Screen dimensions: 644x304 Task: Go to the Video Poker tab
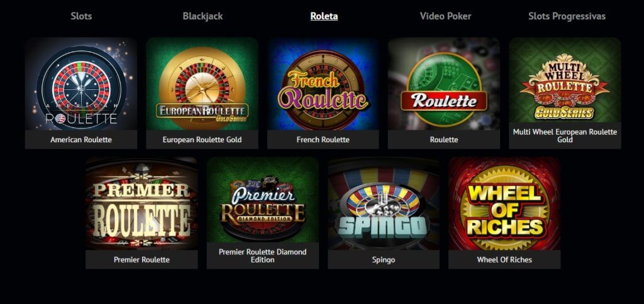(x=445, y=16)
